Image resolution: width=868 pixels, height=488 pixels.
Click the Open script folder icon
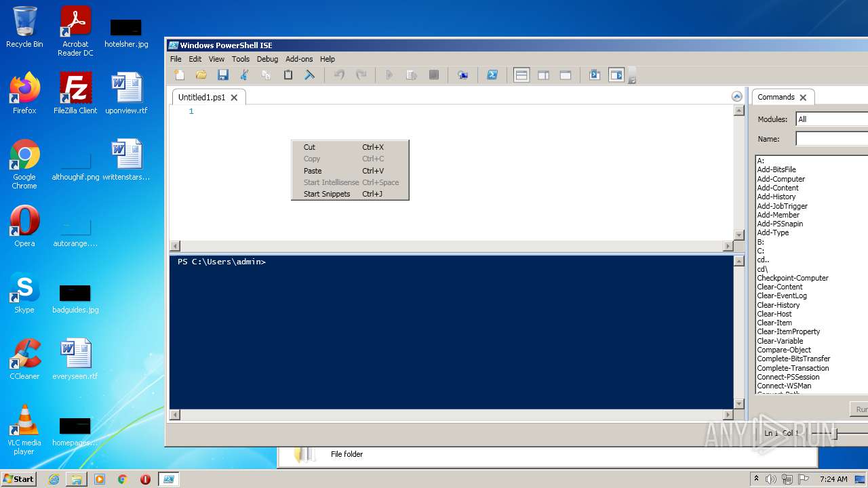tap(201, 75)
